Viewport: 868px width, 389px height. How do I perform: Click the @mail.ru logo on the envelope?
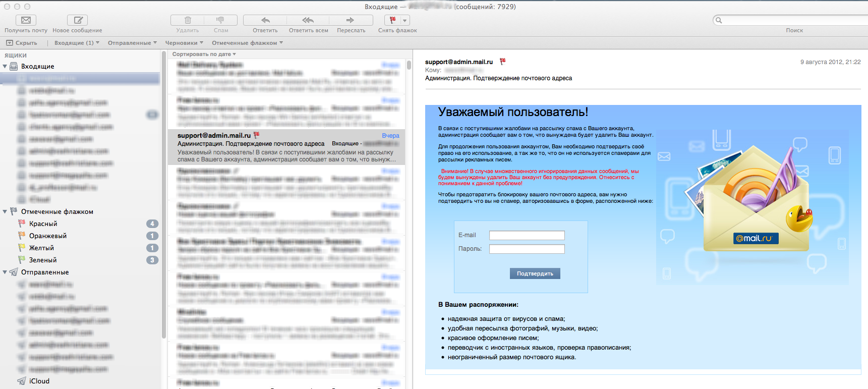756,238
